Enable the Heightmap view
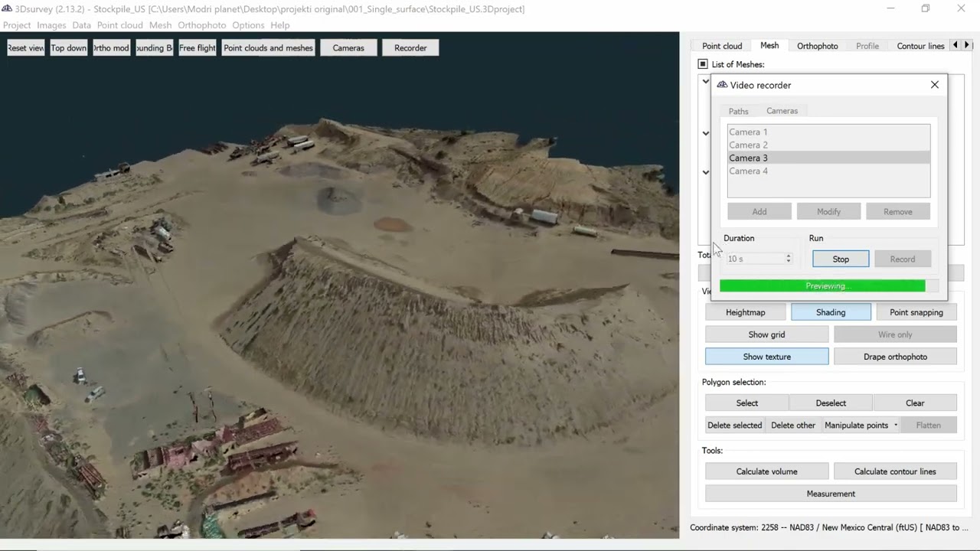Viewport: 980px width, 551px height. pos(745,312)
